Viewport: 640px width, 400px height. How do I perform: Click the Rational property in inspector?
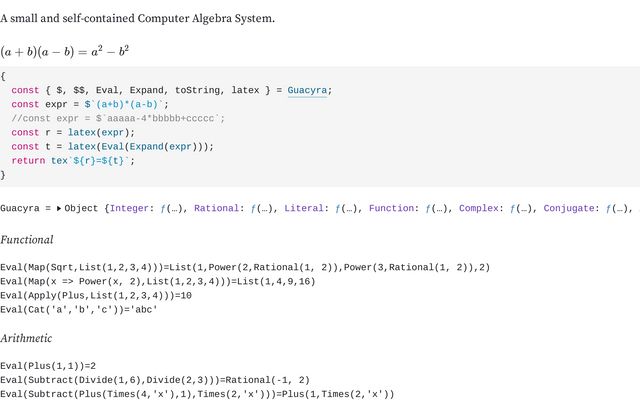[x=216, y=209]
